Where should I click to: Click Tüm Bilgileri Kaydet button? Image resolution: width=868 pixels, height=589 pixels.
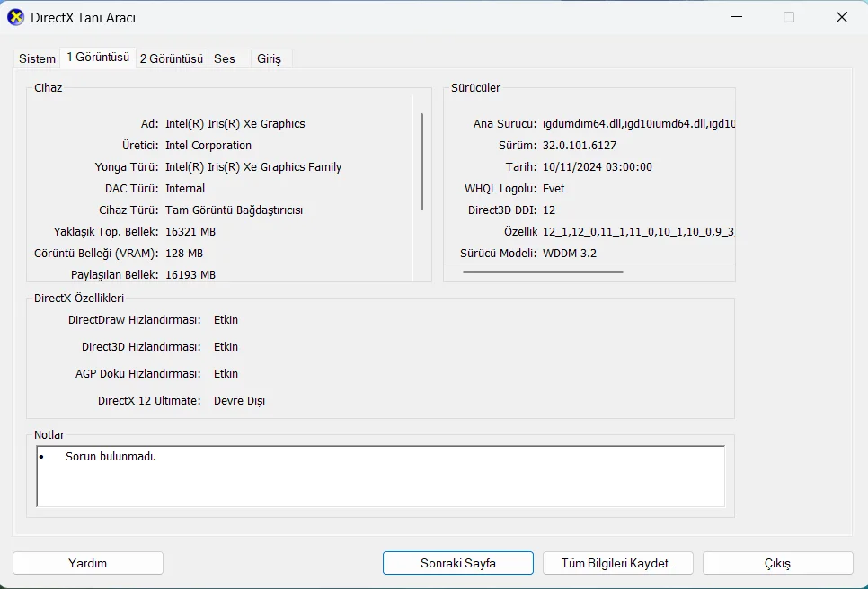click(618, 563)
